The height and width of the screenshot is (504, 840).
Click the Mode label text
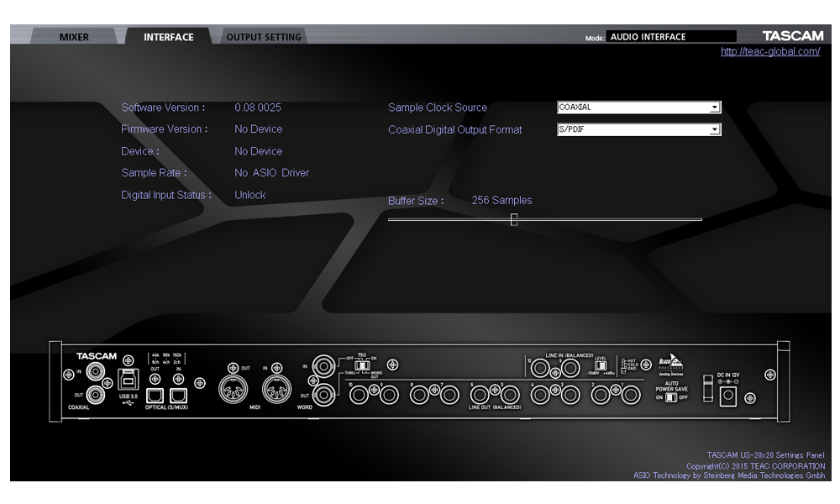[x=595, y=38]
